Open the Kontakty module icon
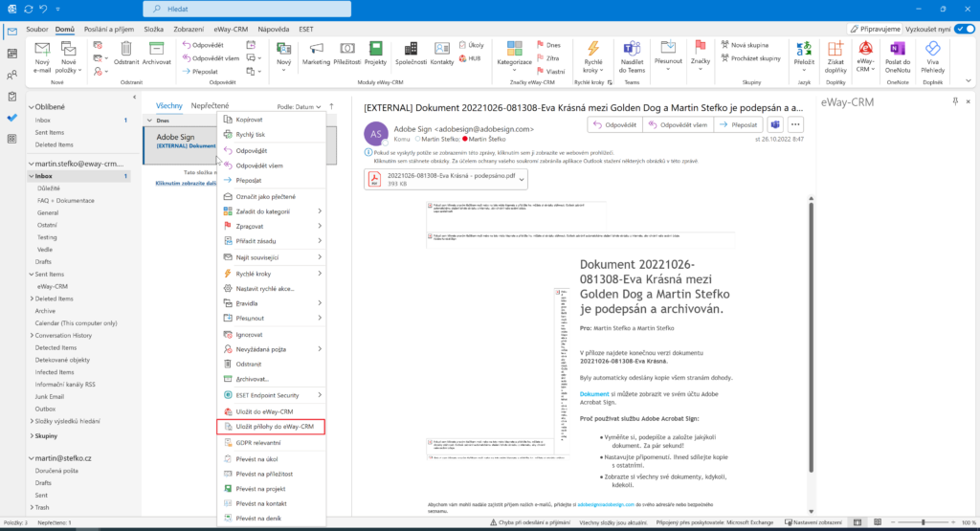Viewport: 980px width, 531px height. tap(442, 49)
